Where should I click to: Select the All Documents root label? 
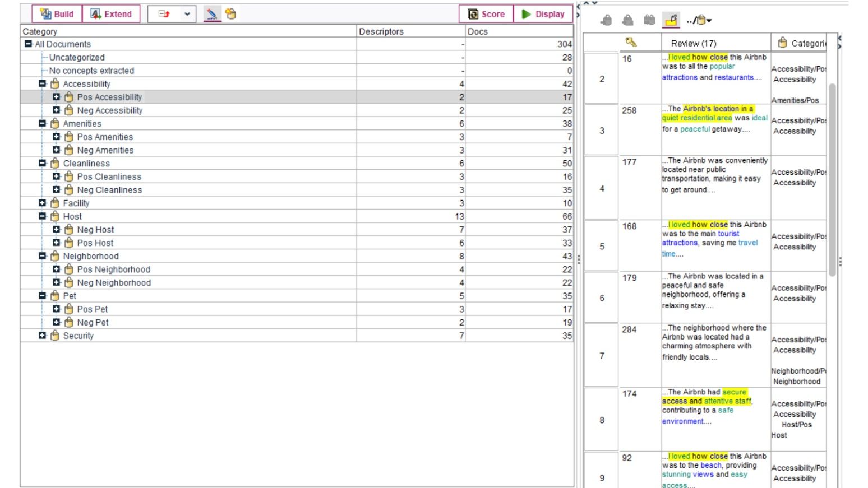(x=63, y=44)
